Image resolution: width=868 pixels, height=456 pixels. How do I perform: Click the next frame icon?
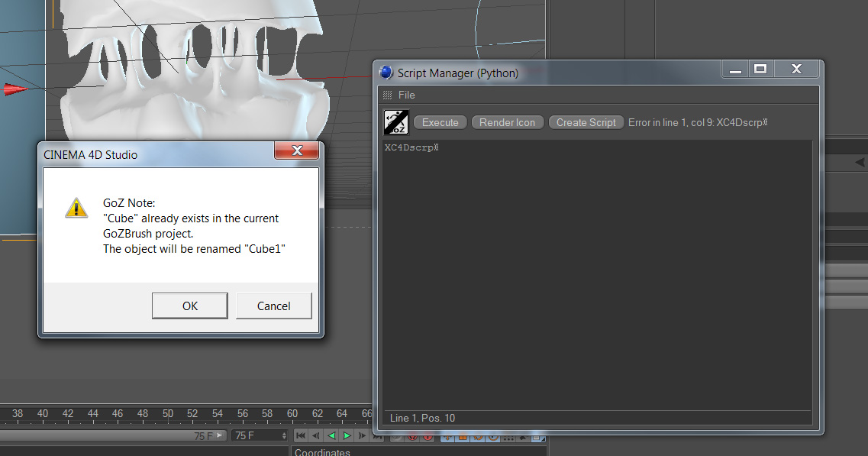click(360, 435)
